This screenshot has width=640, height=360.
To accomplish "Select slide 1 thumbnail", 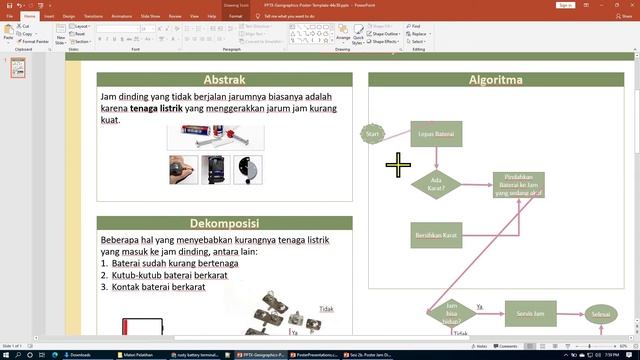I will click(x=18, y=68).
